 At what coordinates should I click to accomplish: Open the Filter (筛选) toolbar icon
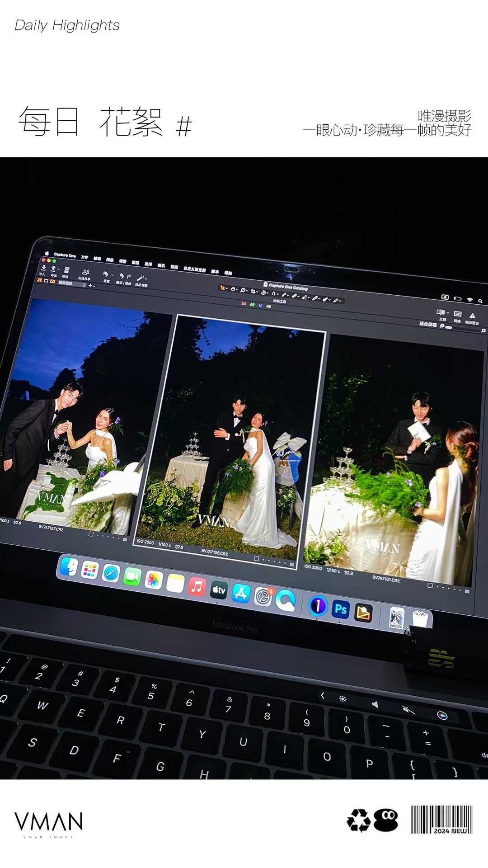point(67,270)
